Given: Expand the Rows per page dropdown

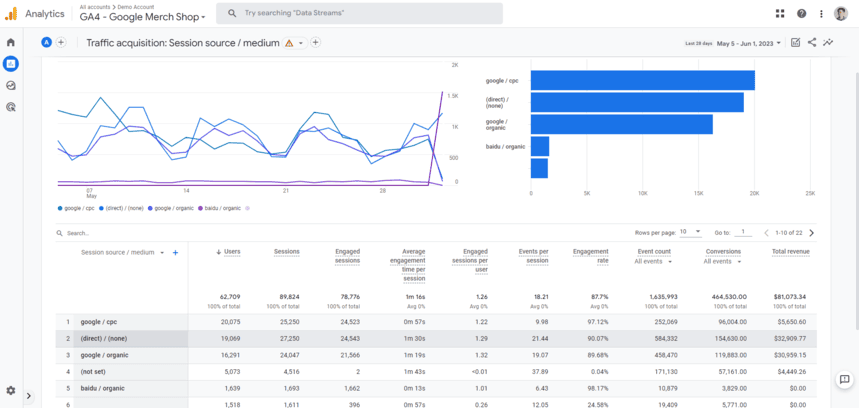Looking at the screenshot, I should tap(691, 232).
